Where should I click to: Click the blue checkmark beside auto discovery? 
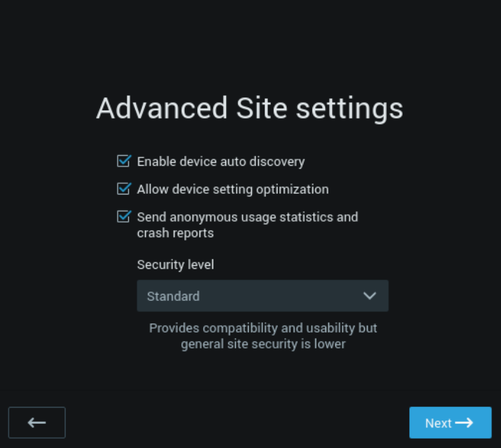point(123,161)
